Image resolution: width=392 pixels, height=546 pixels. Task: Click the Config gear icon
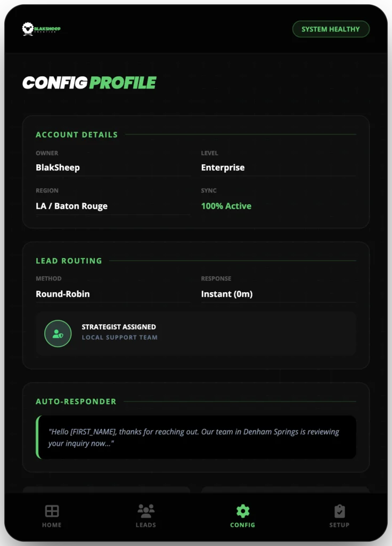click(x=242, y=510)
